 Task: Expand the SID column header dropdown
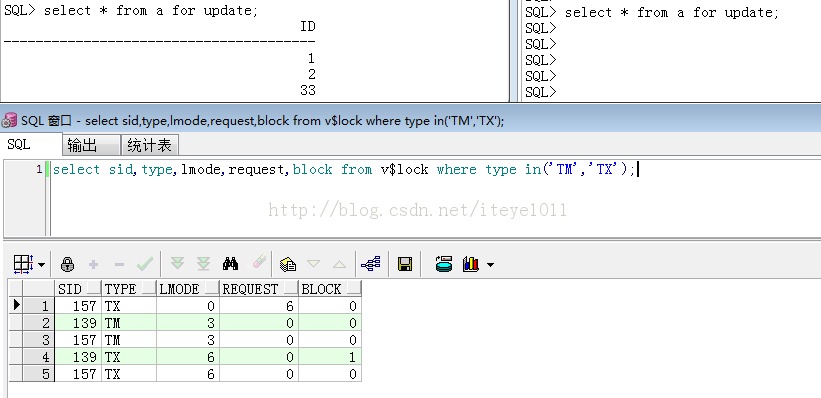point(93,289)
